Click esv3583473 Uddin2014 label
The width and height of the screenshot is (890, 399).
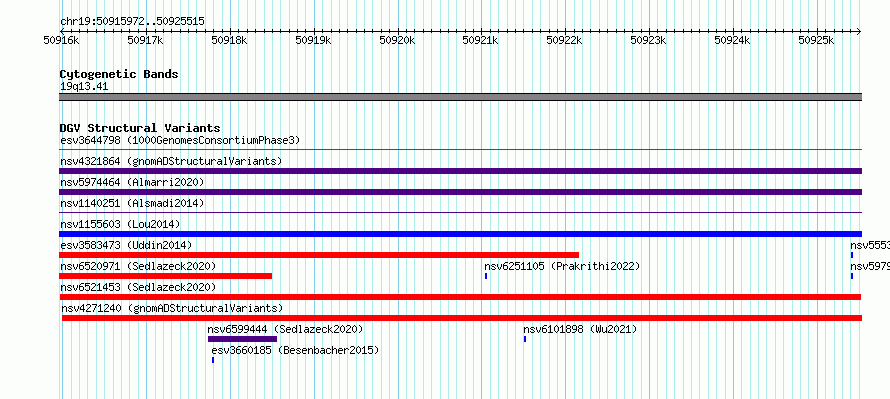126,245
